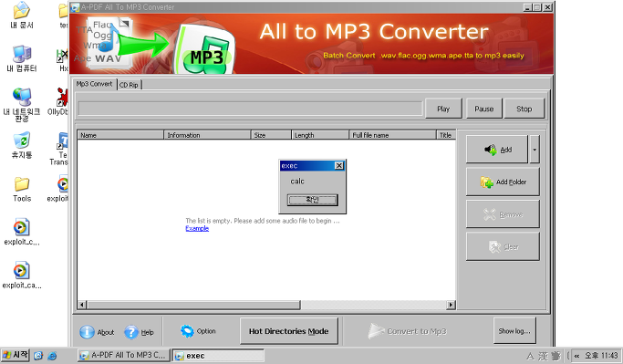
Task: Click the Remove button
Action: [x=503, y=214]
